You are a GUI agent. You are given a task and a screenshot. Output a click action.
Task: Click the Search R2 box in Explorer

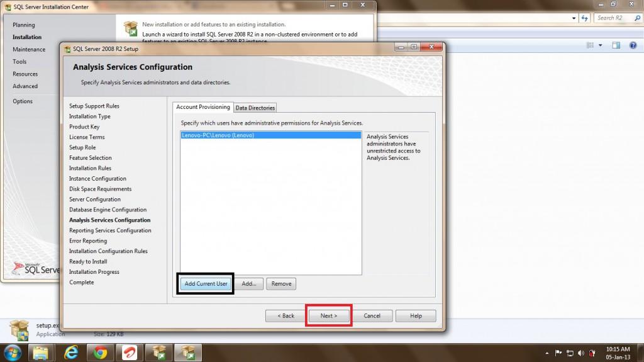(614, 18)
